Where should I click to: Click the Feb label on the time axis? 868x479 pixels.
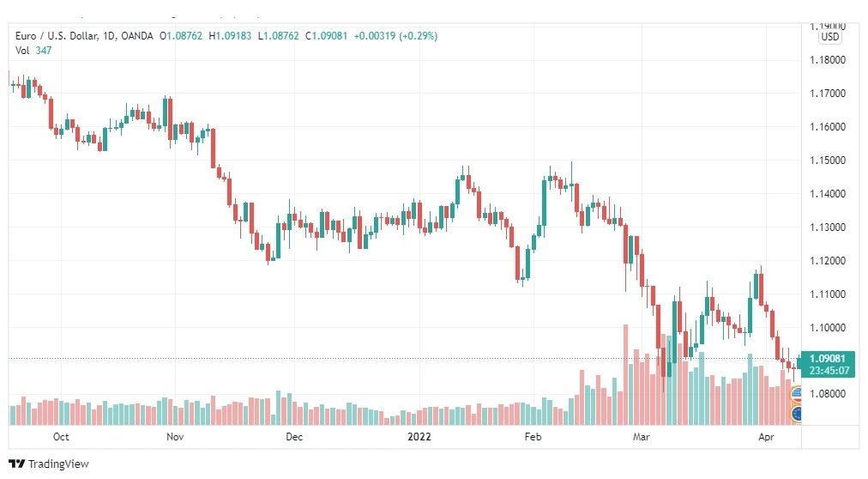pos(533,437)
